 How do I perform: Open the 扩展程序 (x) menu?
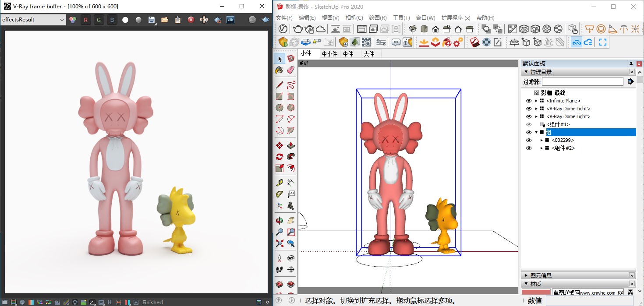(456, 18)
